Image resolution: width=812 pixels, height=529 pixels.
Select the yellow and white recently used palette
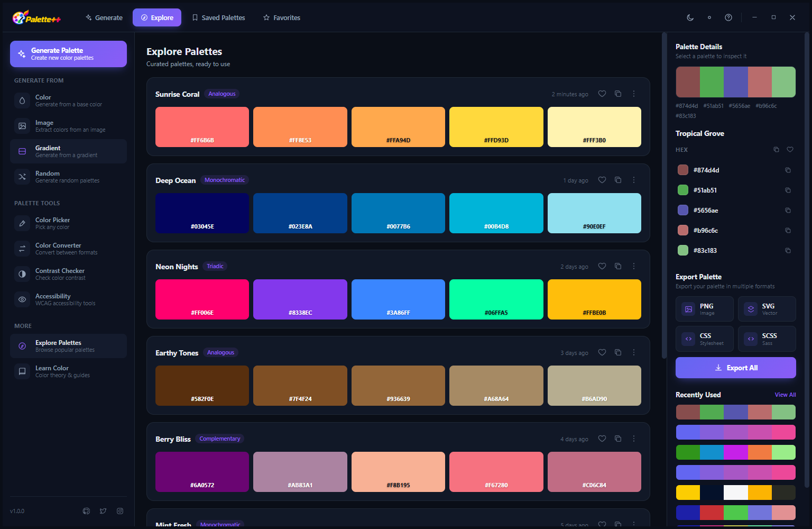click(x=736, y=492)
